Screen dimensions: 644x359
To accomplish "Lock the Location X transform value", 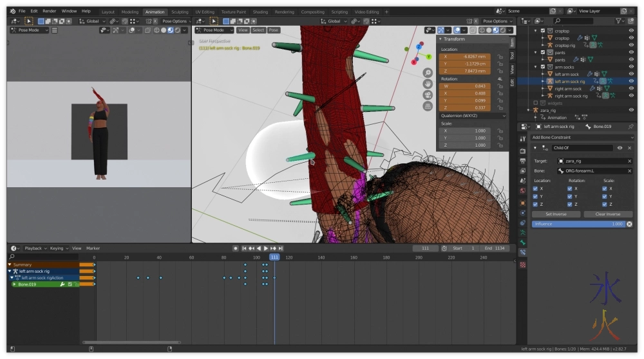I will click(499, 57).
